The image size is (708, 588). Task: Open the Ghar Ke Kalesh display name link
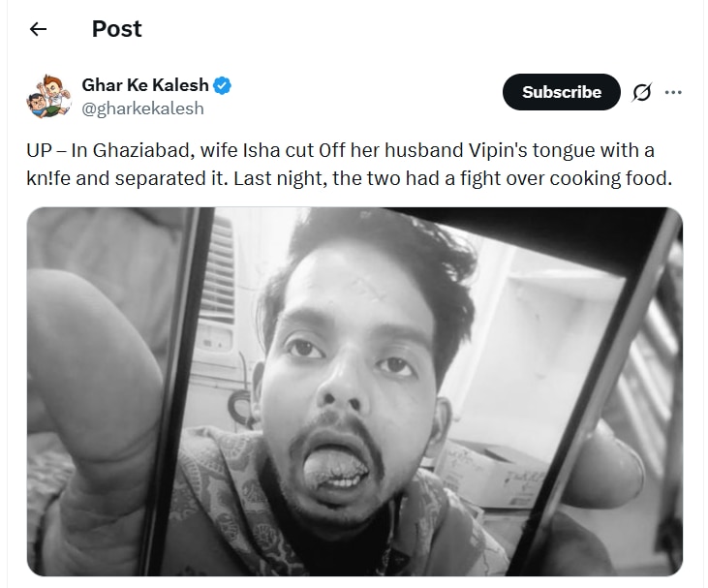click(x=144, y=86)
